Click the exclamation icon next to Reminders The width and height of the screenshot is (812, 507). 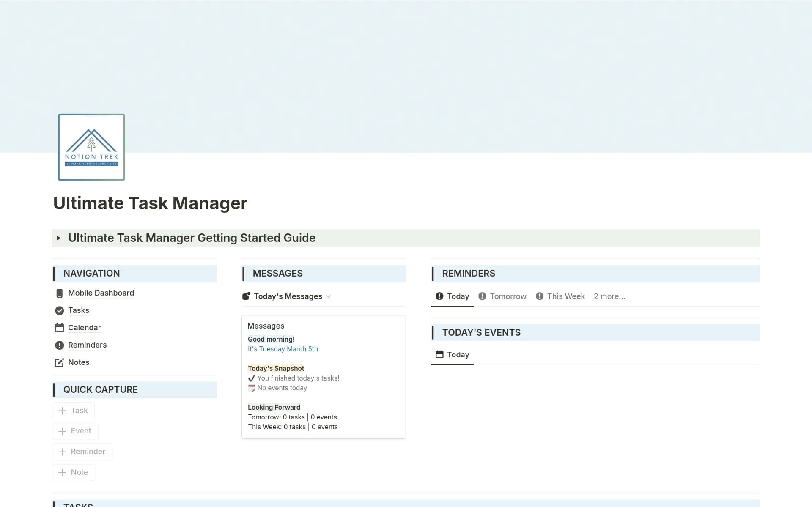tap(59, 345)
